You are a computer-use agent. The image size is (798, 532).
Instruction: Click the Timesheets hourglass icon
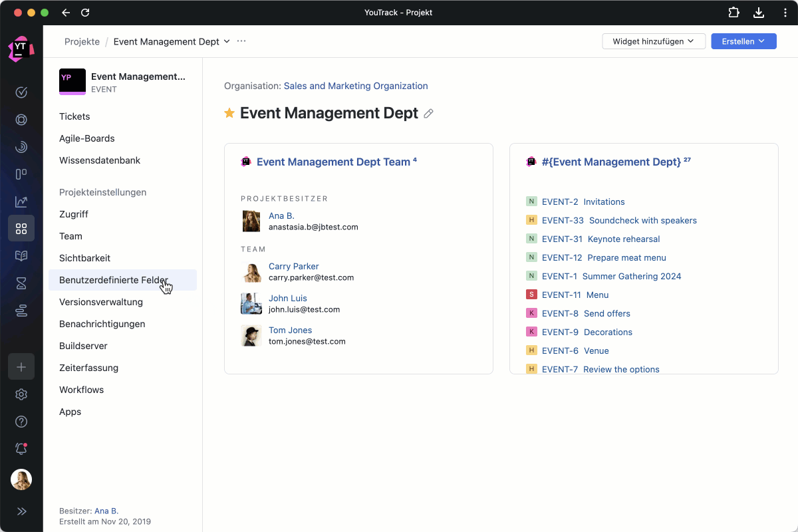(x=21, y=284)
